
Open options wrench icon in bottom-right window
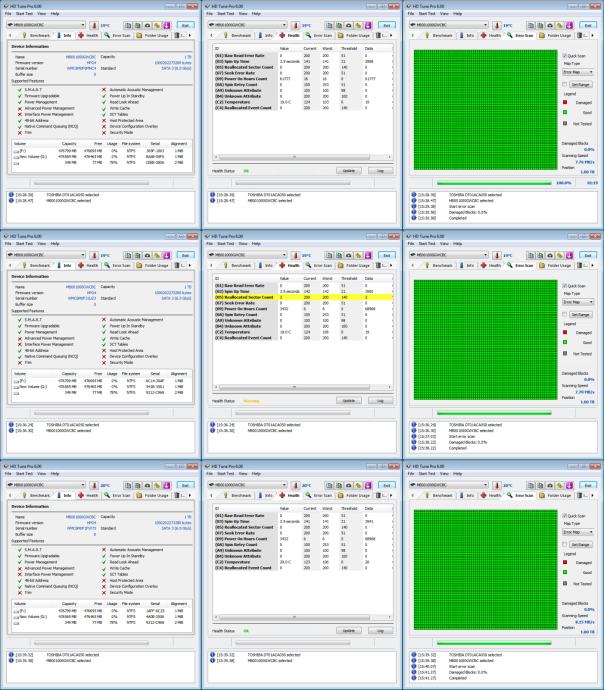(560, 485)
